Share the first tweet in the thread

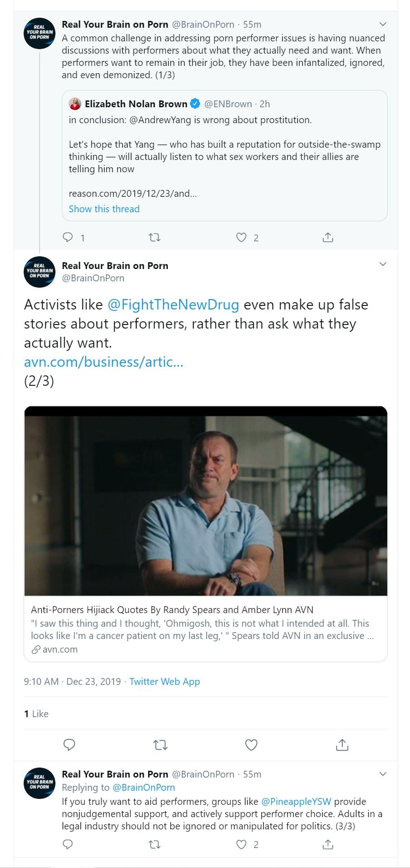(x=328, y=237)
